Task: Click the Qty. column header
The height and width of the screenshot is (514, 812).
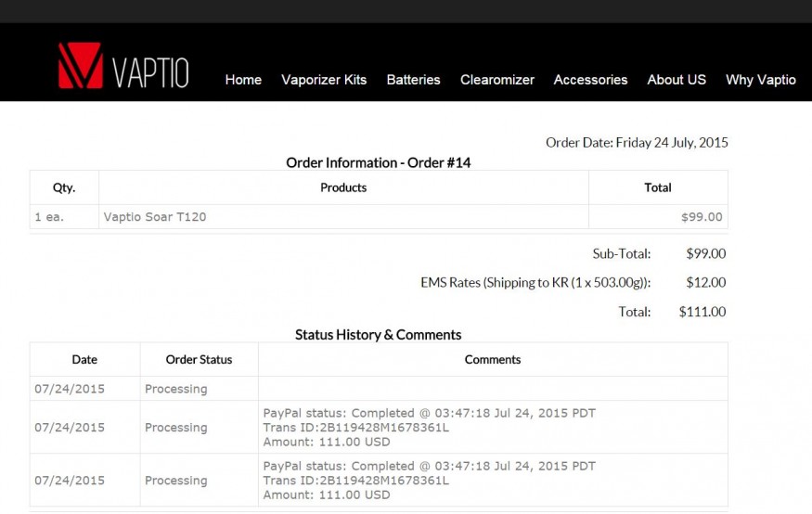Action: pyautogui.click(x=64, y=187)
